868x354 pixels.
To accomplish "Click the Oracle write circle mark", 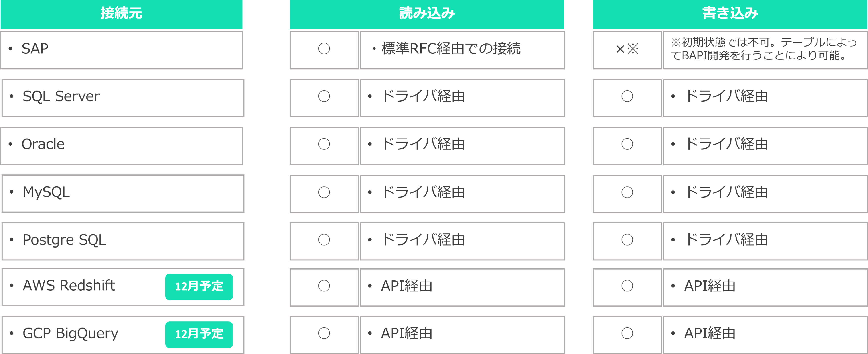I will pos(627,144).
